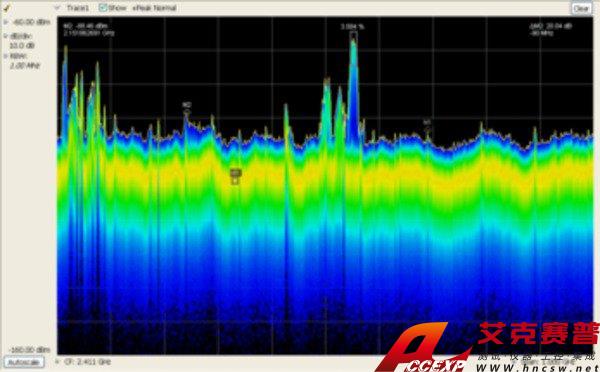The height and width of the screenshot is (372, 600).
Task: Click the Autoscale button
Action: click(x=24, y=362)
